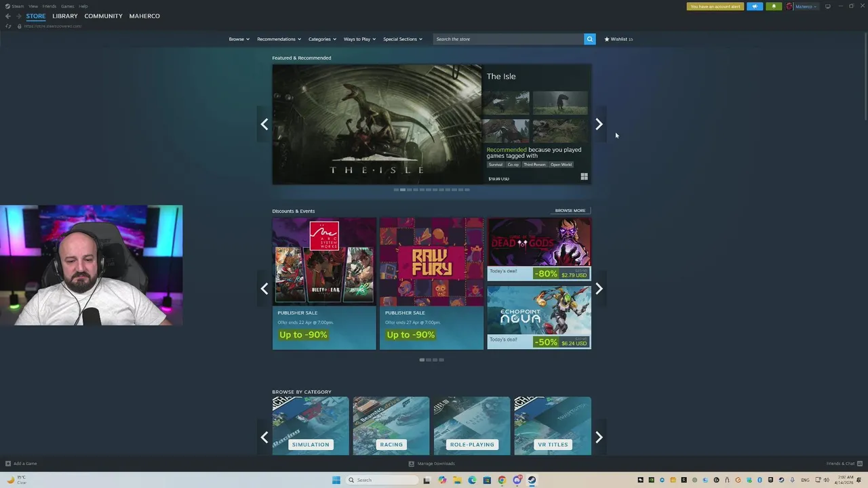Click the Big Picture mode monitor icon
This screenshot has width=868, height=488.
click(827, 6)
